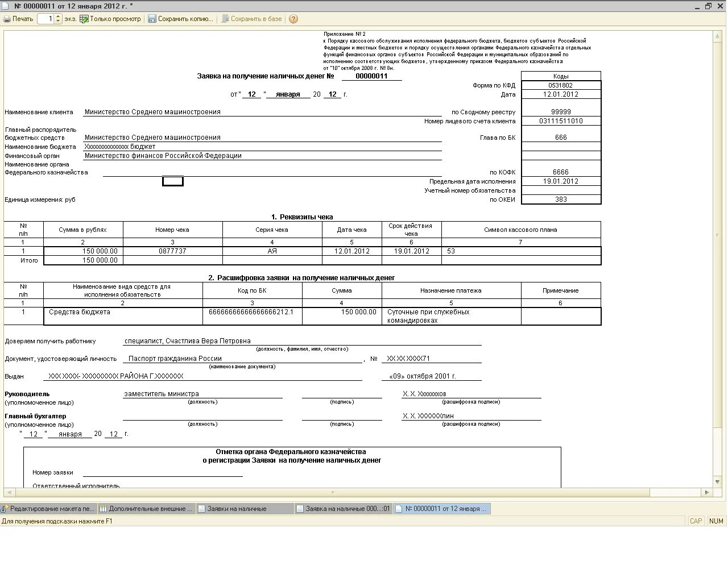Click Паспорт гражданина России text
Screen dimensions: 728x582
click(x=175, y=359)
